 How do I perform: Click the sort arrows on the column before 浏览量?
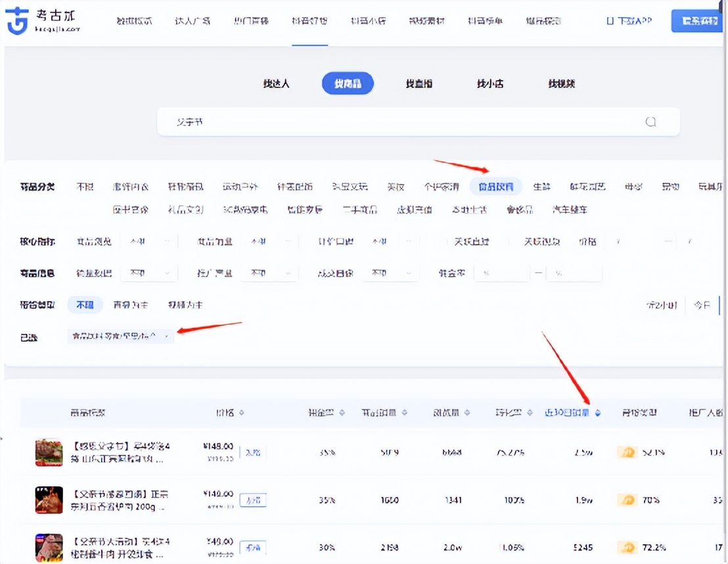click(404, 413)
